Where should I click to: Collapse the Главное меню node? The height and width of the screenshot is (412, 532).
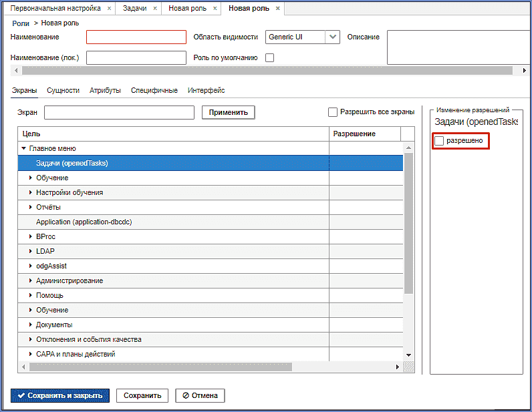click(x=24, y=148)
